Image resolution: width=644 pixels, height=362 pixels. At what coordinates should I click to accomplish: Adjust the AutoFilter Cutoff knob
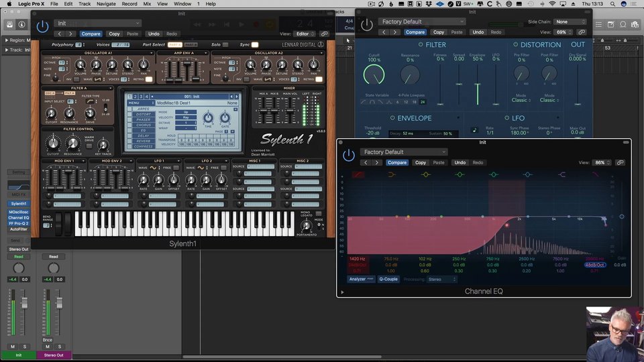(x=374, y=74)
